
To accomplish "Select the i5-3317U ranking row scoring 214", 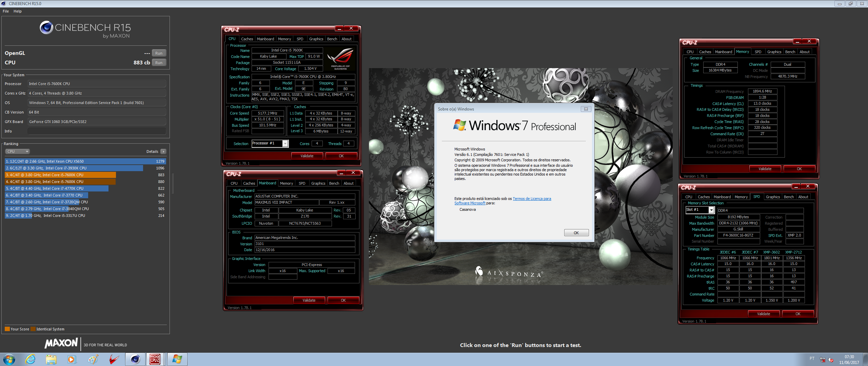I will click(x=85, y=216).
